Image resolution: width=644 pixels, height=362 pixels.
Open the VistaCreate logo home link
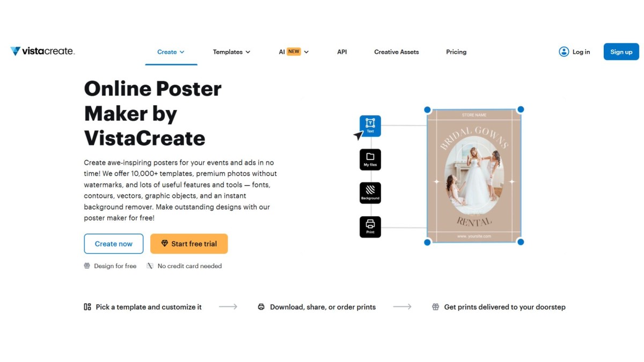[x=42, y=51]
